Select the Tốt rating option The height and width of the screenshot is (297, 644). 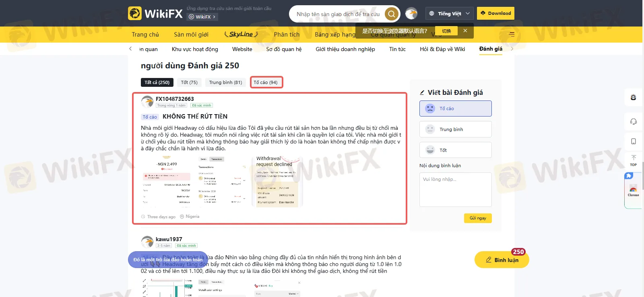[x=455, y=150]
